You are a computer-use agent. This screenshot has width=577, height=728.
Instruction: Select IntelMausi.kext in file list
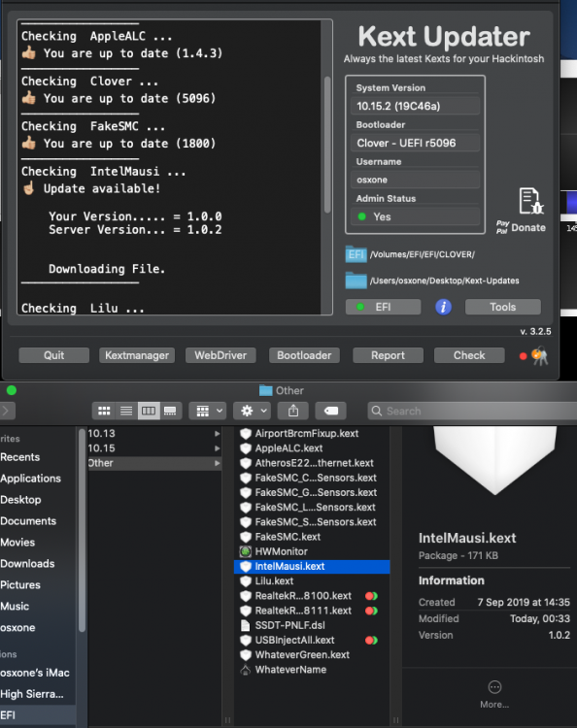312,567
